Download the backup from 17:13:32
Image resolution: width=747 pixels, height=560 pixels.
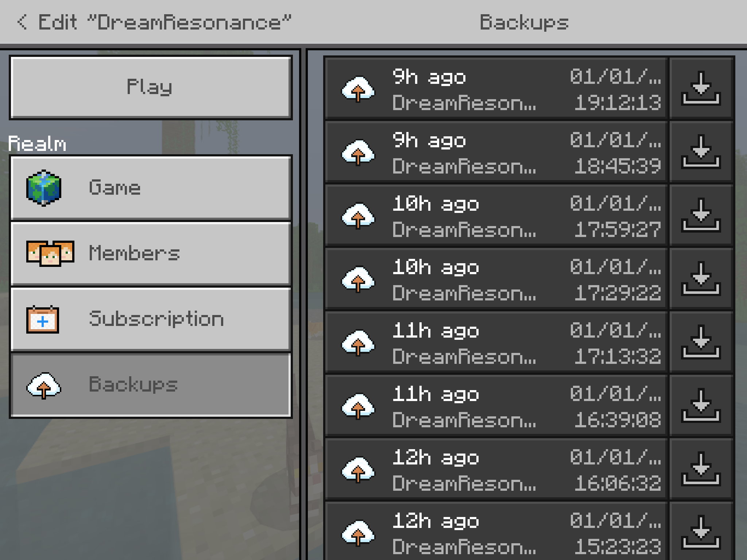pos(701,342)
